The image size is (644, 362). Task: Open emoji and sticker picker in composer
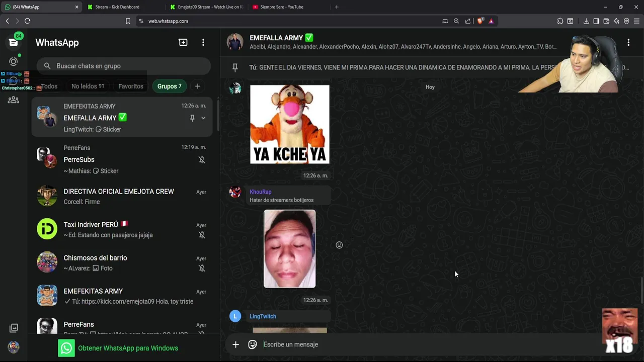[253, 344]
